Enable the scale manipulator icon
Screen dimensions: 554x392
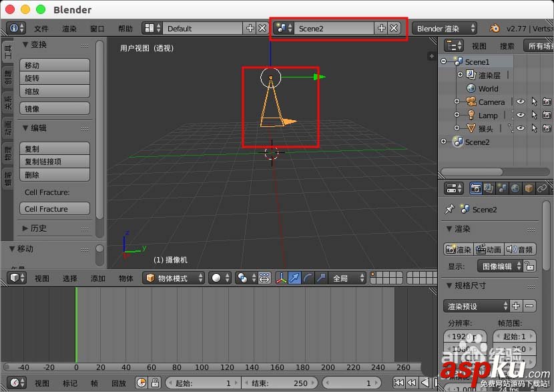click(x=321, y=278)
